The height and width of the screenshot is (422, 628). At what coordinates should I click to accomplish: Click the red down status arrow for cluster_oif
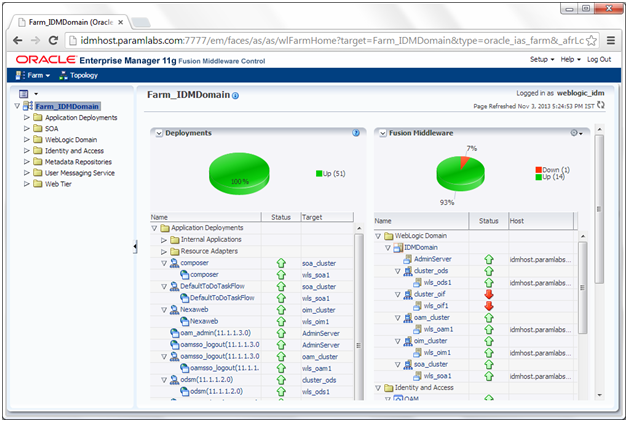489,294
